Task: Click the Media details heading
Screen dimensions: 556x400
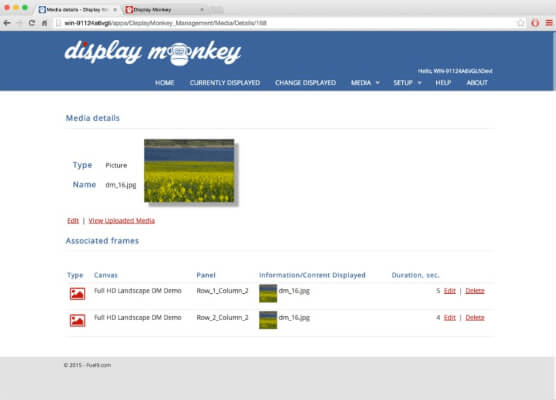Action: click(93, 118)
